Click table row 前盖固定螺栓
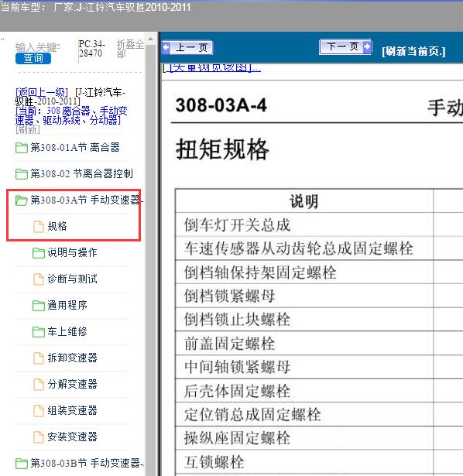 pyautogui.click(x=304, y=344)
